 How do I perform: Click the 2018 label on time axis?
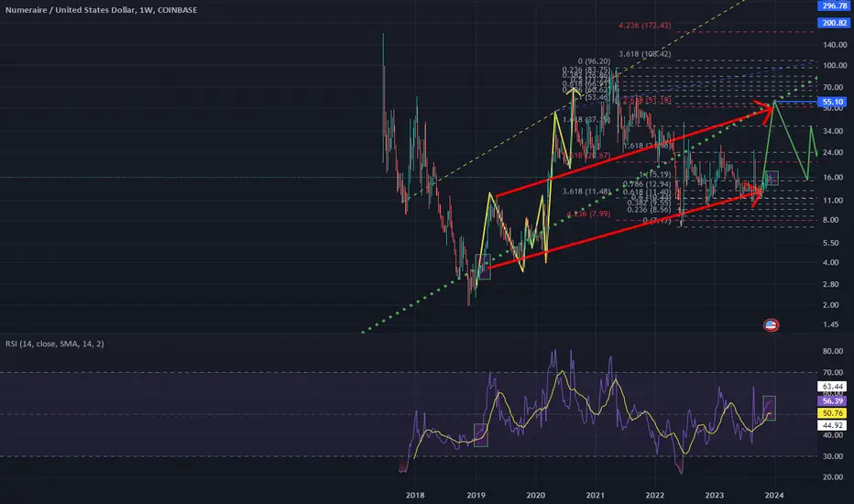pyautogui.click(x=415, y=495)
